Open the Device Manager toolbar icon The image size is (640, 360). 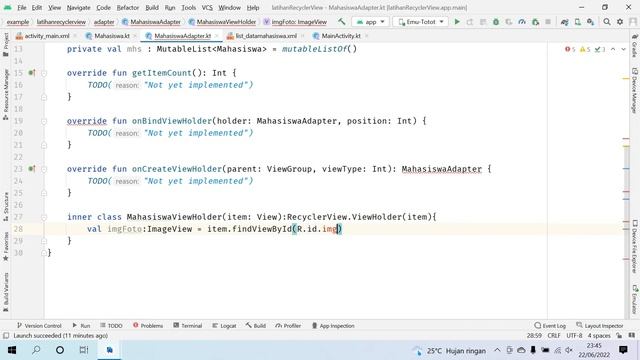[578, 22]
